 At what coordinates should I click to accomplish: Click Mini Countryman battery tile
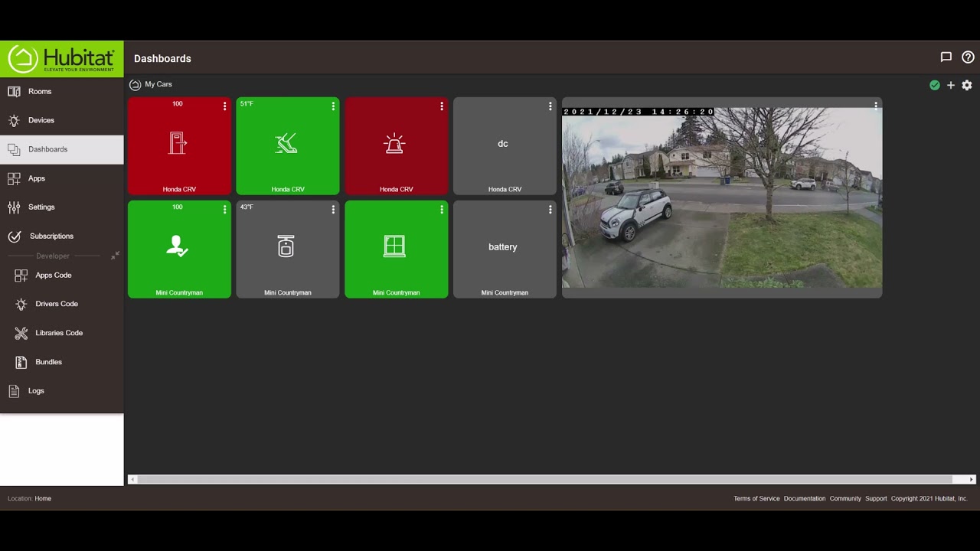pyautogui.click(x=505, y=249)
